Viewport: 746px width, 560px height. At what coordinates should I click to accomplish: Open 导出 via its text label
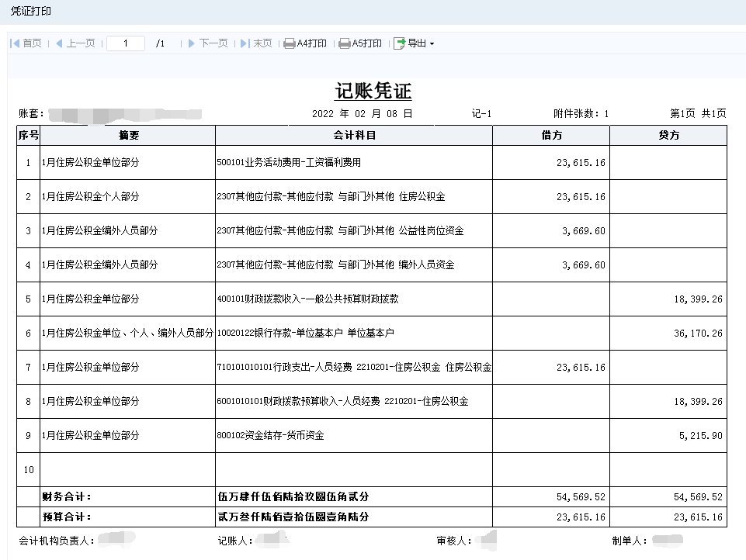417,43
